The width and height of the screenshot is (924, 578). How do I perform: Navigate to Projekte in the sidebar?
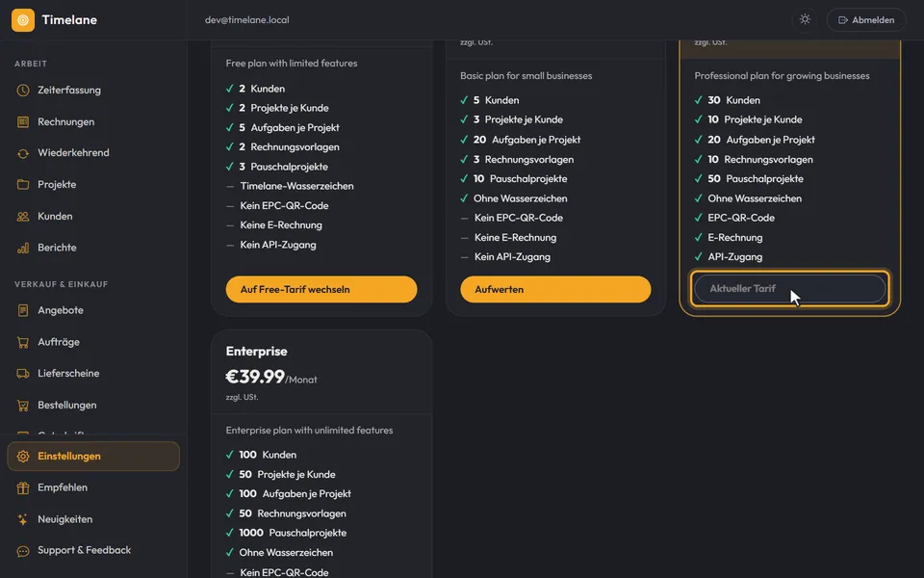tap(93, 185)
